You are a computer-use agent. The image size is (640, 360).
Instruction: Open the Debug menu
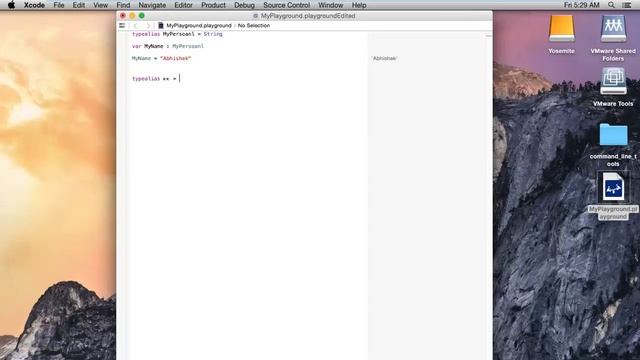244,5
